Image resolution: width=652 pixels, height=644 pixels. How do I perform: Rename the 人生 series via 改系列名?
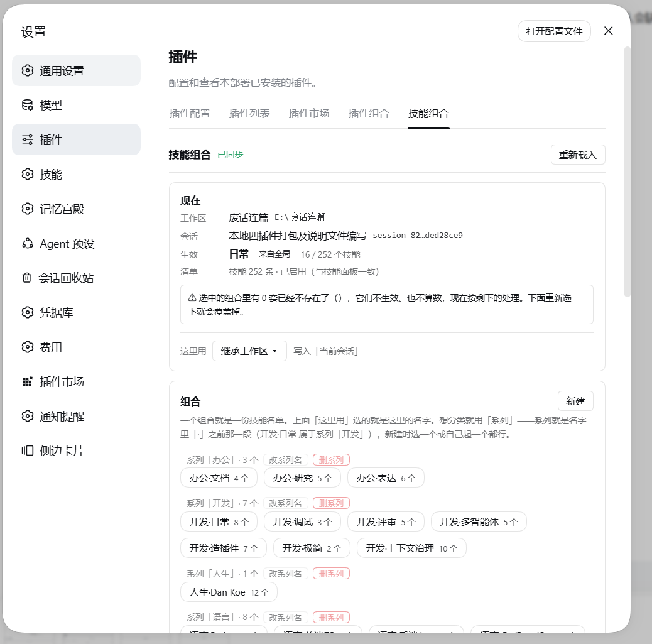coord(285,574)
